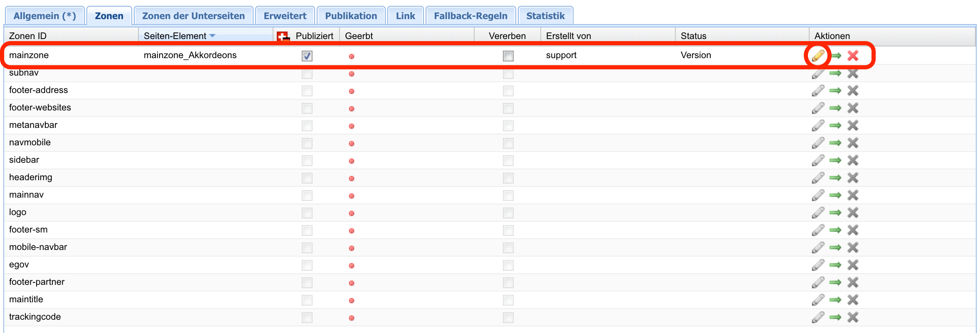Viewport: 980px width, 333px height.
Task: Click the X icon for mainnav row
Action: [853, 195]
